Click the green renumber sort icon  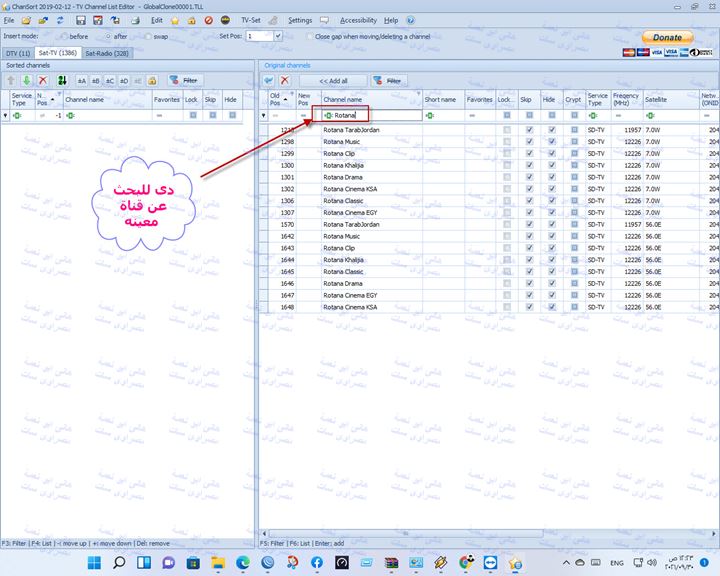(x=62, y=81)
